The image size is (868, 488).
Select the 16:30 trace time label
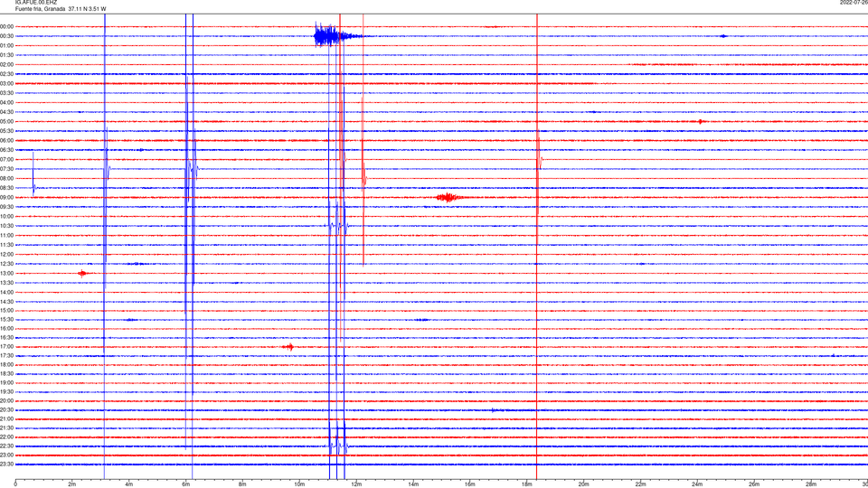[6, 337]
